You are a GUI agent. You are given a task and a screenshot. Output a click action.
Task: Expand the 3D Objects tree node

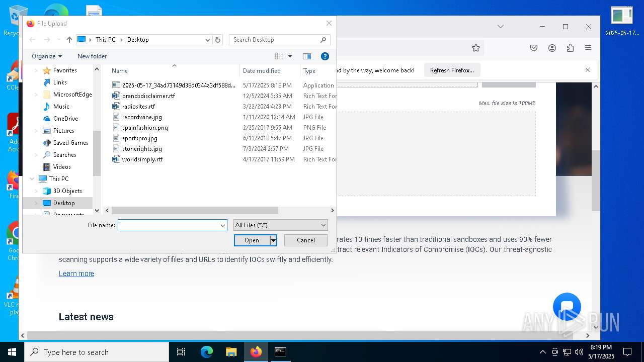[36, 191]
